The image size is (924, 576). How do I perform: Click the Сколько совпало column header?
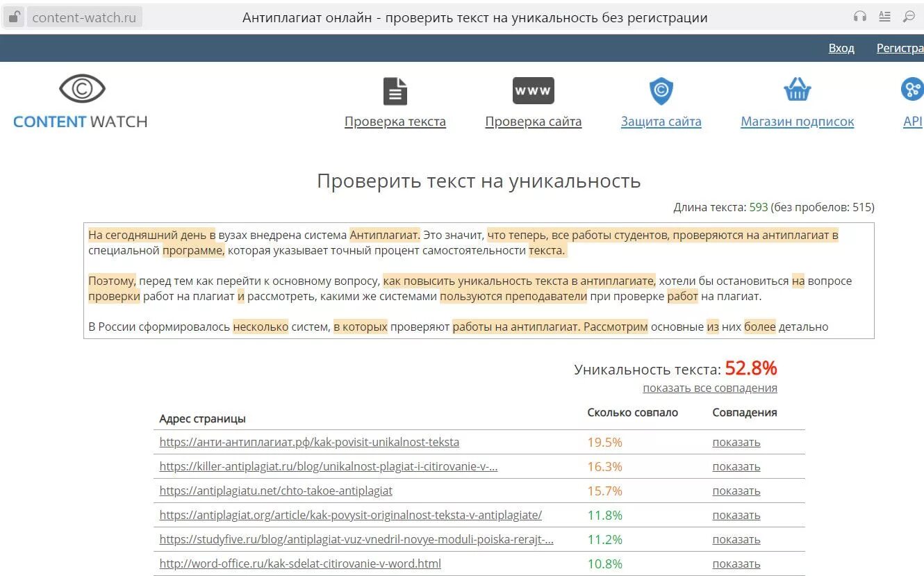coord(632,412)
